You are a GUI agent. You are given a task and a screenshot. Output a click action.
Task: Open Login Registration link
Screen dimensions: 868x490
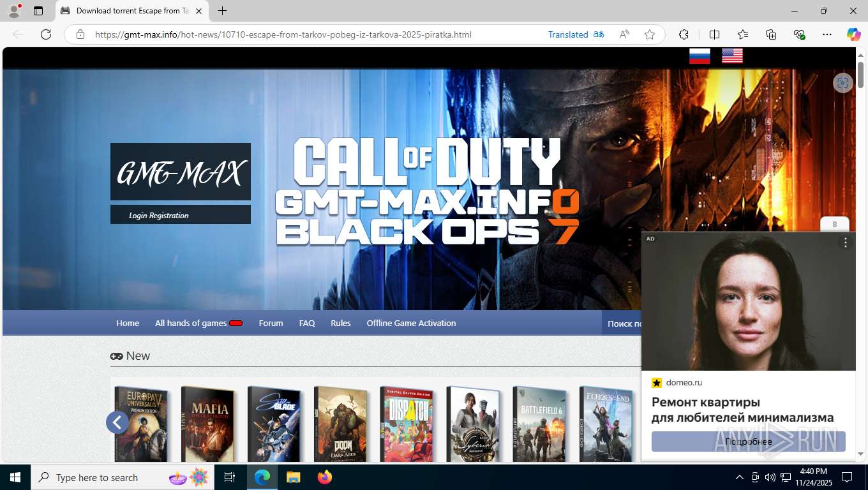159,216
